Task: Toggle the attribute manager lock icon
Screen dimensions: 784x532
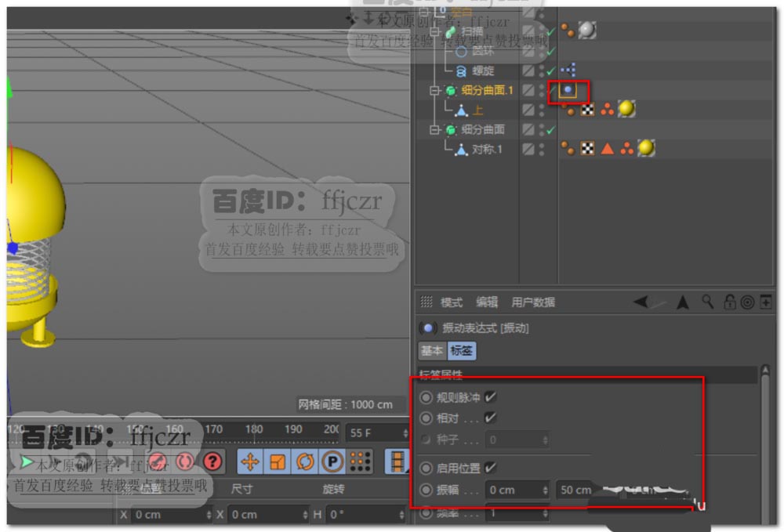Action: pyautogui.click(x=729, y=302)
